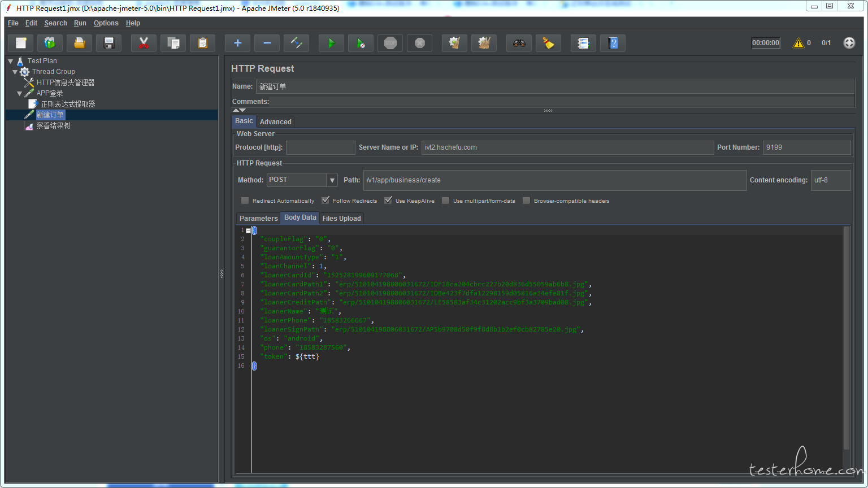
Task: Click the Protocol [http] input field
Action: coord(320,147)
